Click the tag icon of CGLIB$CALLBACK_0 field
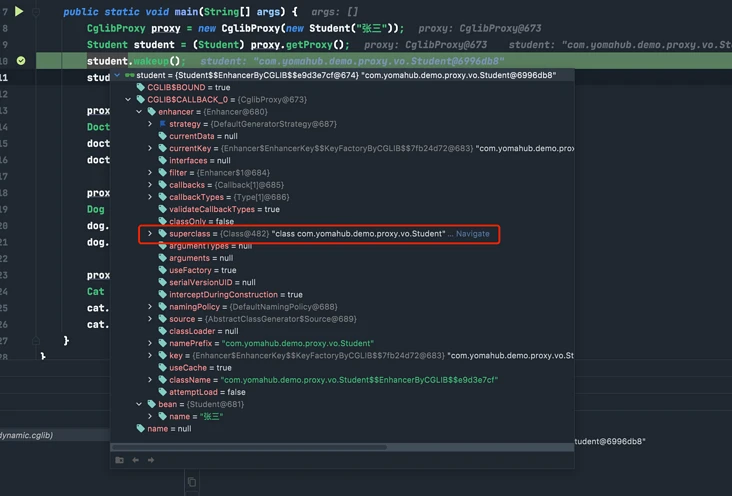This screenshot has height=496, width=732. click(x=141, y=99)
